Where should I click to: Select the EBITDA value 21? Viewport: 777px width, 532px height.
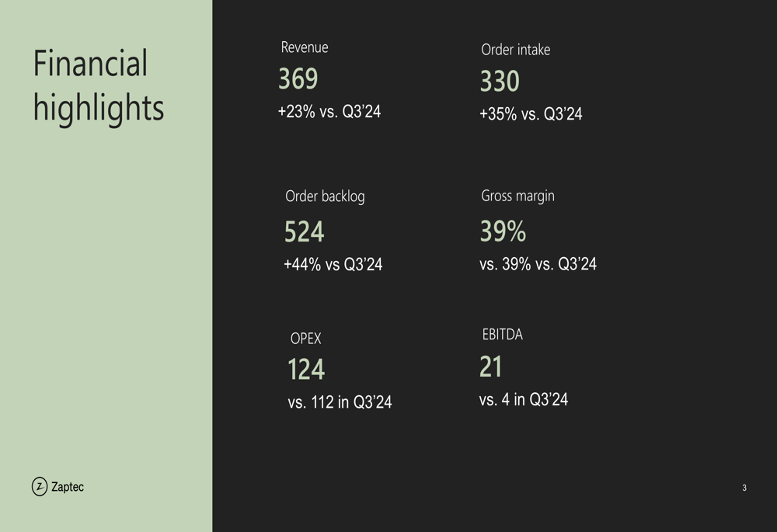491,367
